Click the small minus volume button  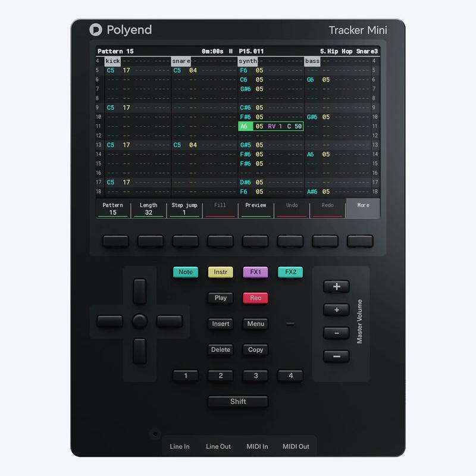tap(336, 333)
